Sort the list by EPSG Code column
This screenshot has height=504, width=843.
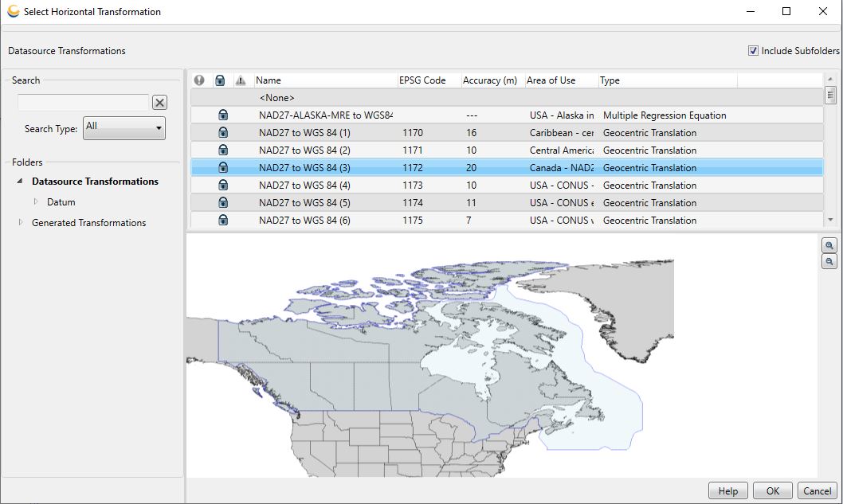point(429,80)
